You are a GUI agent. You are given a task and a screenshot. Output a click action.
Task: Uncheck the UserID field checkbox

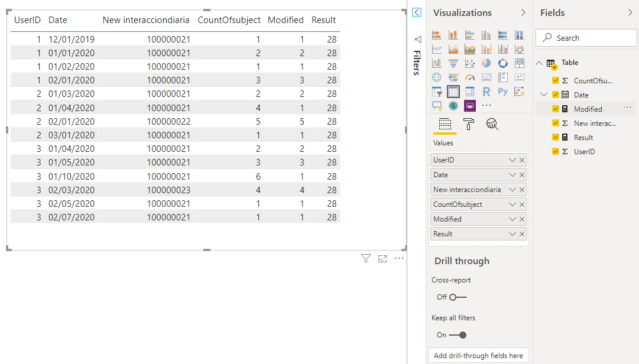coord(556,151)
